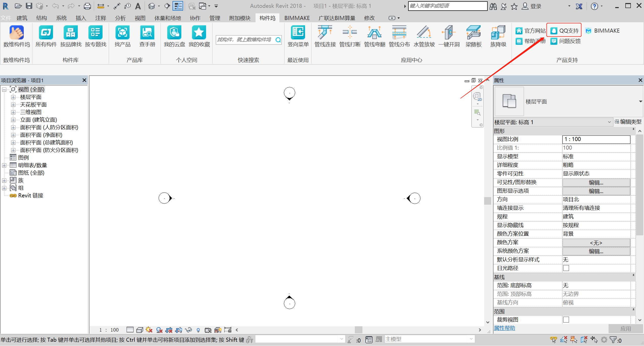Click the Save icon in quick access toolbar
Image resolution: width=644 pixels, height=346 pixels.
click(x=29, y=6)
